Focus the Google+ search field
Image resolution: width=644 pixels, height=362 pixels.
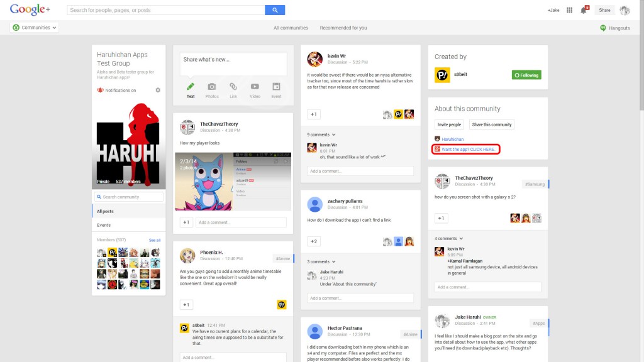pos(166,10)
